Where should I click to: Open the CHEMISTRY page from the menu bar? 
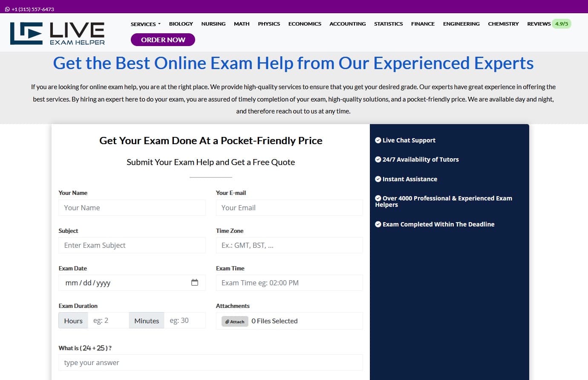tap(503, 24)
